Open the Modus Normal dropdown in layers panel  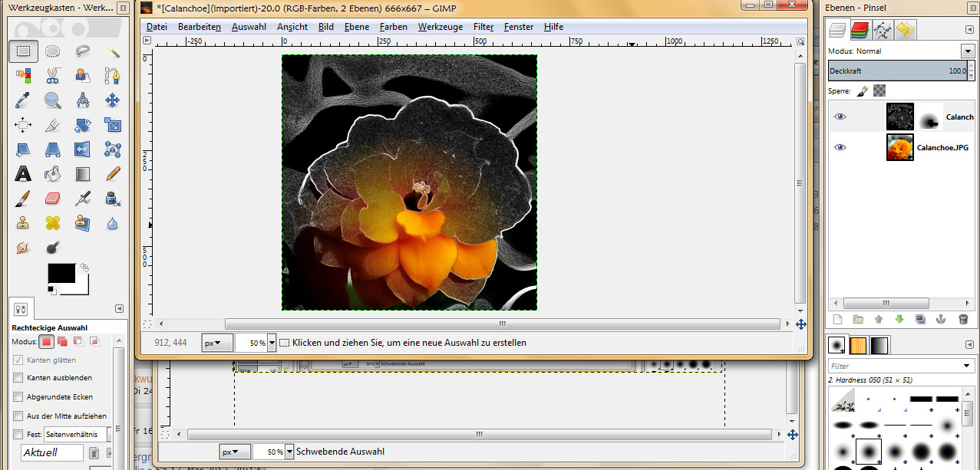tap(966, 51)
